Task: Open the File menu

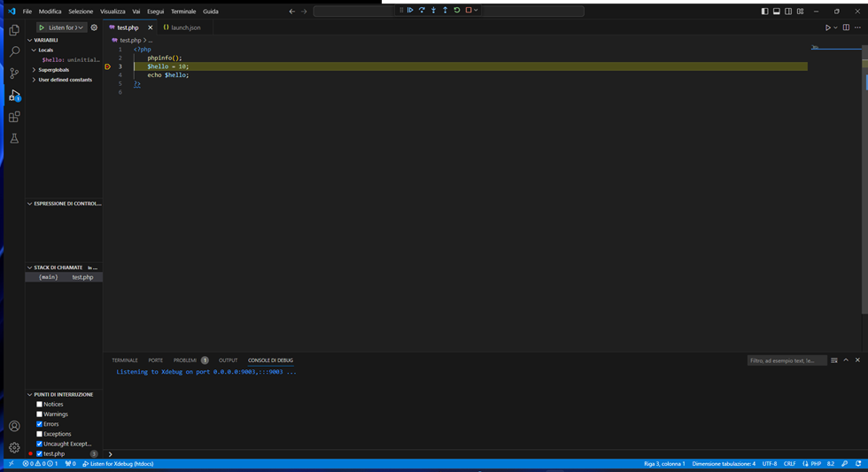Action: [x=27, y=11]
